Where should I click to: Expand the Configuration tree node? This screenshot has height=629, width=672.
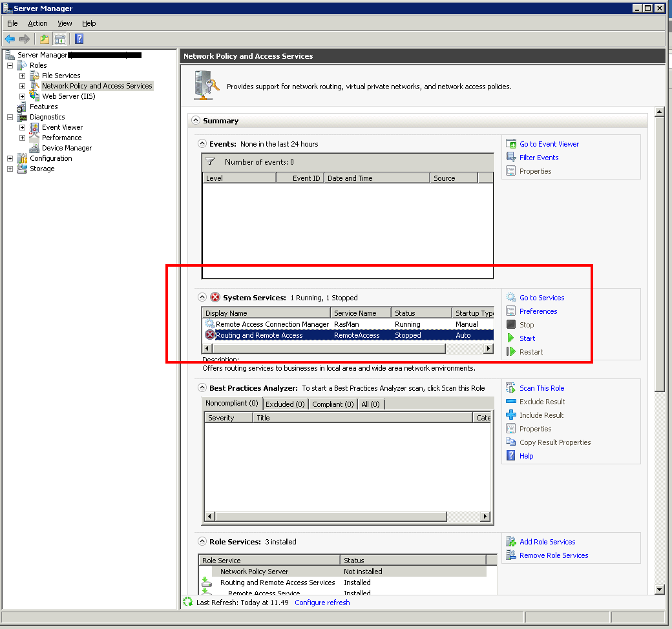[10, 158]
